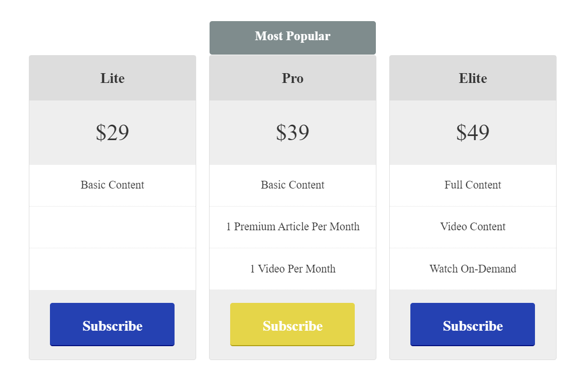Click the Elite plan heading

(473, 78)
